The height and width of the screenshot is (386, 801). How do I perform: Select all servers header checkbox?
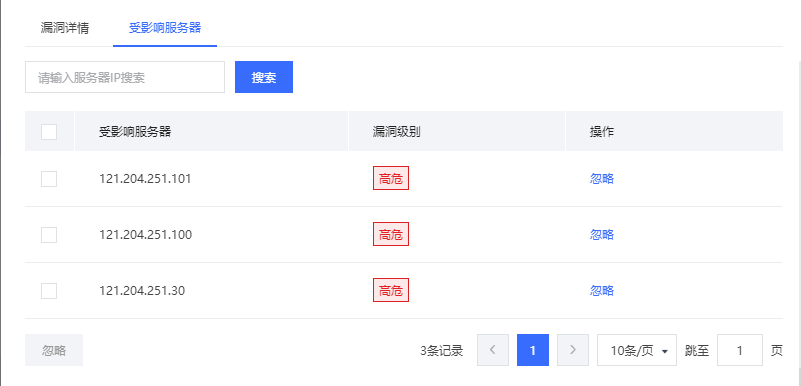pyautogui.click(x=49, y=132)
